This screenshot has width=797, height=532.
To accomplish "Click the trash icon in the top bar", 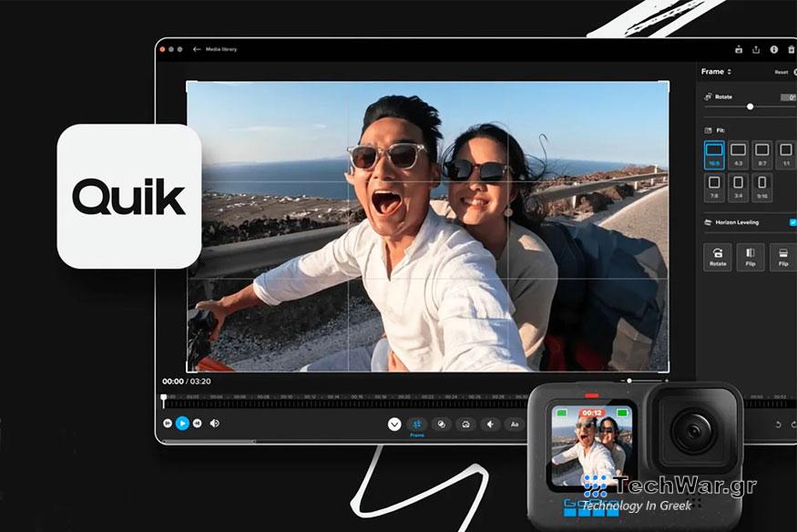I will tap(790, 49).
